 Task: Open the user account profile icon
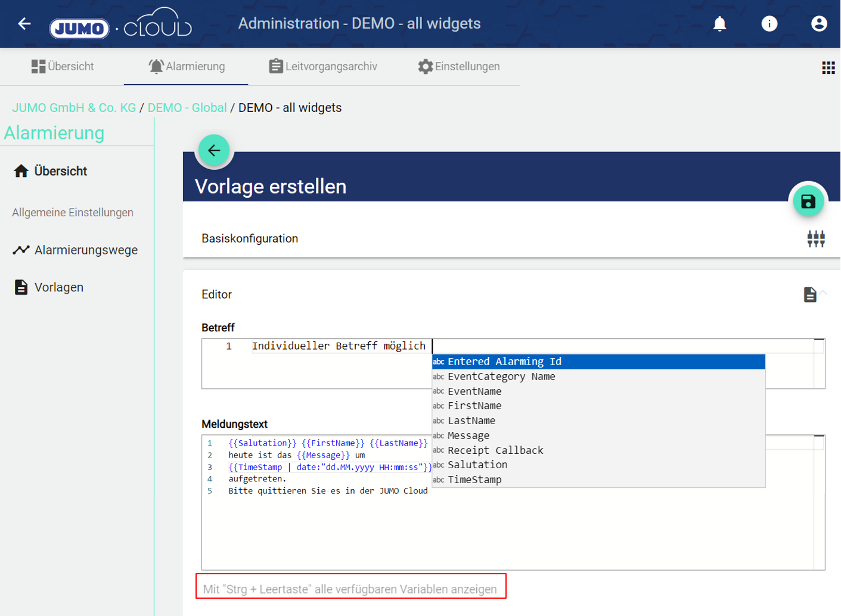[x=818, y=24]
